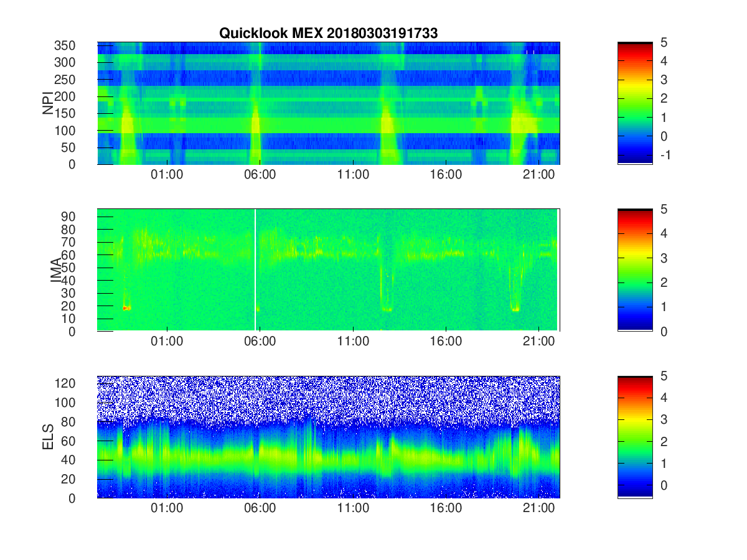This screenshot has height=560, width=747.
Task: Click the 16:00 tick under the IMA panel
Action: tap(446, 342)
